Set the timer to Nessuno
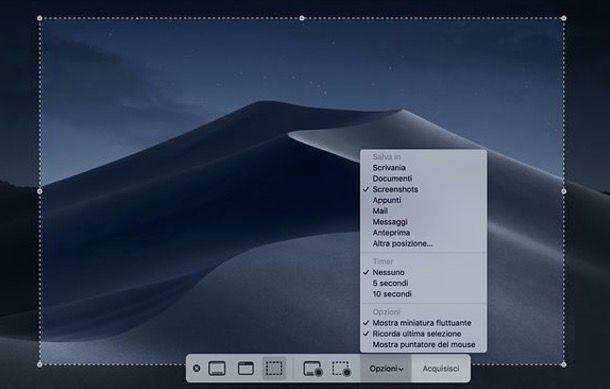The height and width of the screenshot is (389, 610). 423,272
